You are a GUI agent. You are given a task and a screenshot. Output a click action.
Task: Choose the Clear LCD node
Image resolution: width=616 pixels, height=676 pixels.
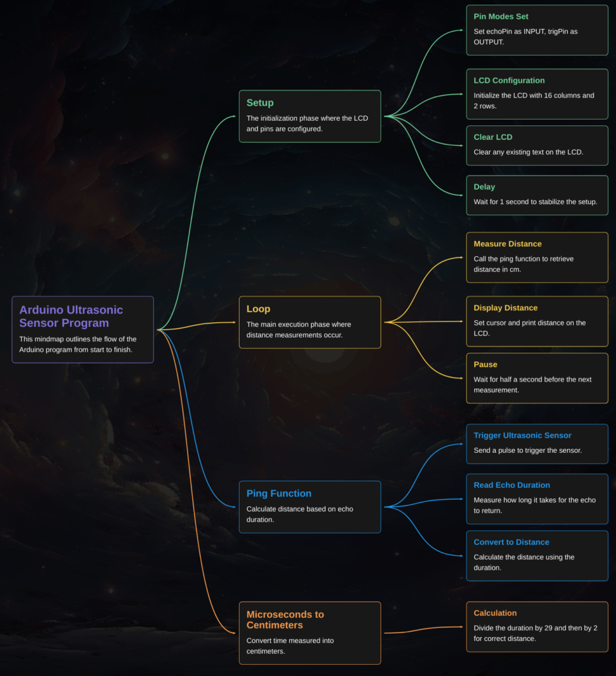[536, 145]
